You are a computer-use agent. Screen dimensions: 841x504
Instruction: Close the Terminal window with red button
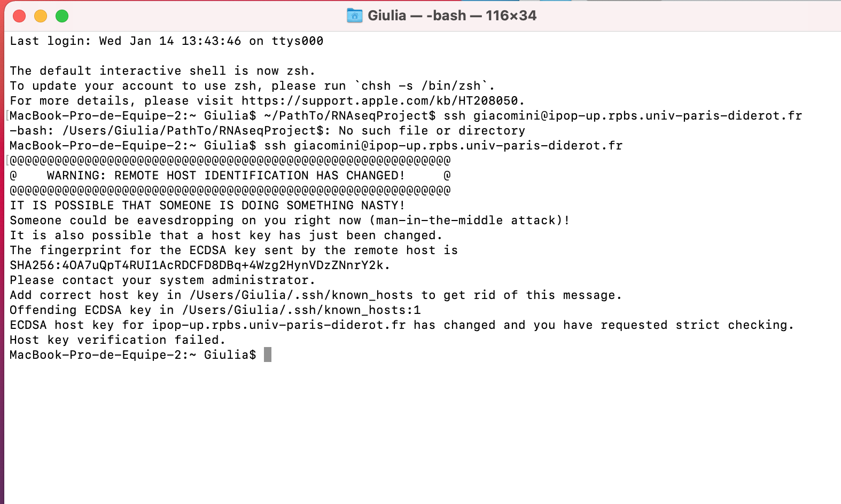click(19, 16)
